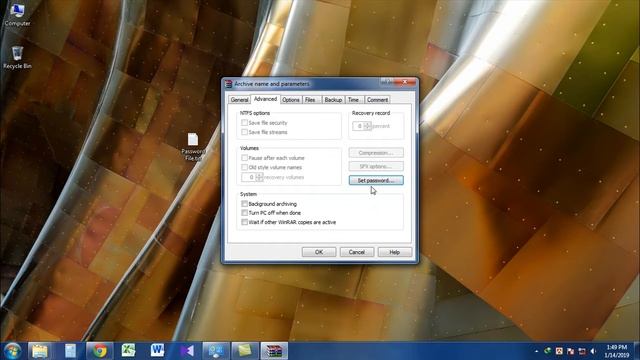Open the taskbar icon right of Visual Studio
Image resolution: width=640 pixels, height=360 pixels.
point(216,351)
